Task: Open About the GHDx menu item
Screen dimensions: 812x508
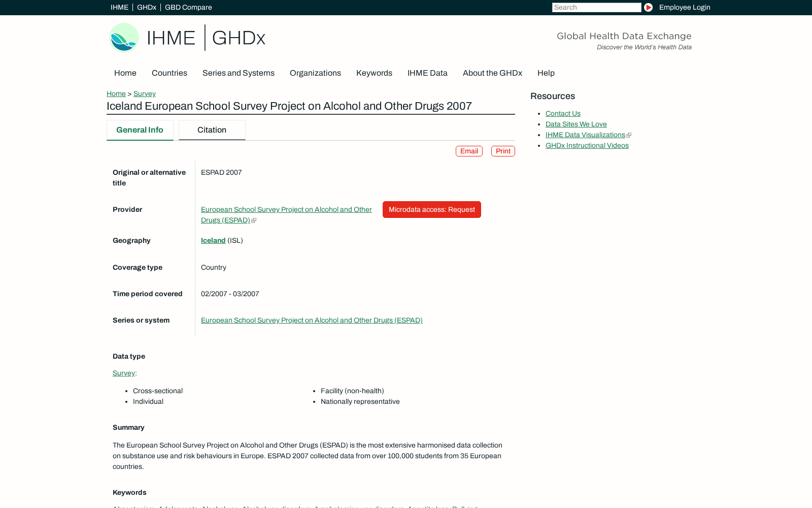Action: (492, 73)
